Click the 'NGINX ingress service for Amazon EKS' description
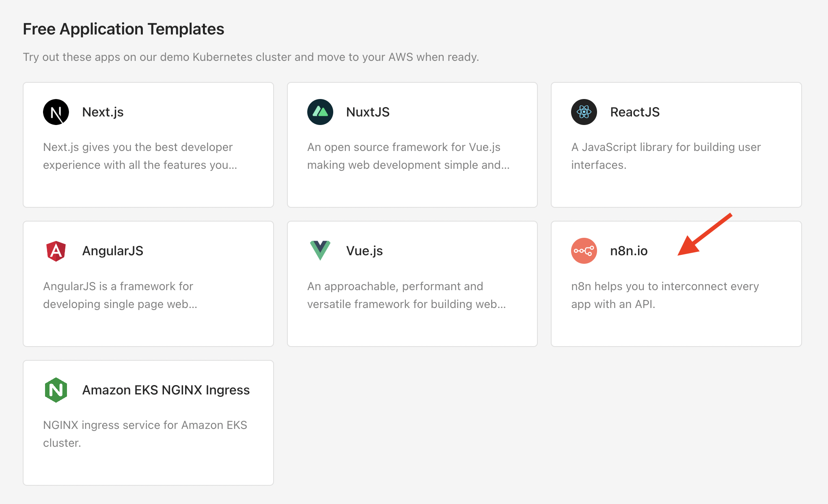The image size is (828, 504). pyautogui.click(x=145, y=434)
